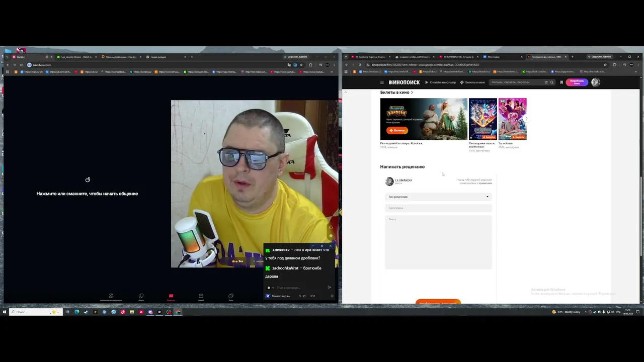This screenshot has height=362, width=644.
Task: Expand the Билеты в кино section heading
Action: click(x=396, y=93)
